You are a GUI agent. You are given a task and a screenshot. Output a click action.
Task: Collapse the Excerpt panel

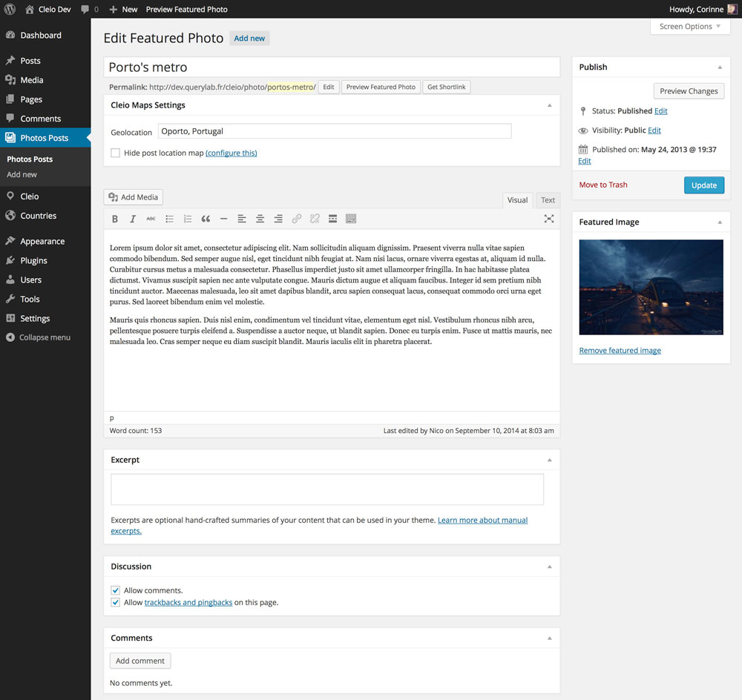coord(549,460)
